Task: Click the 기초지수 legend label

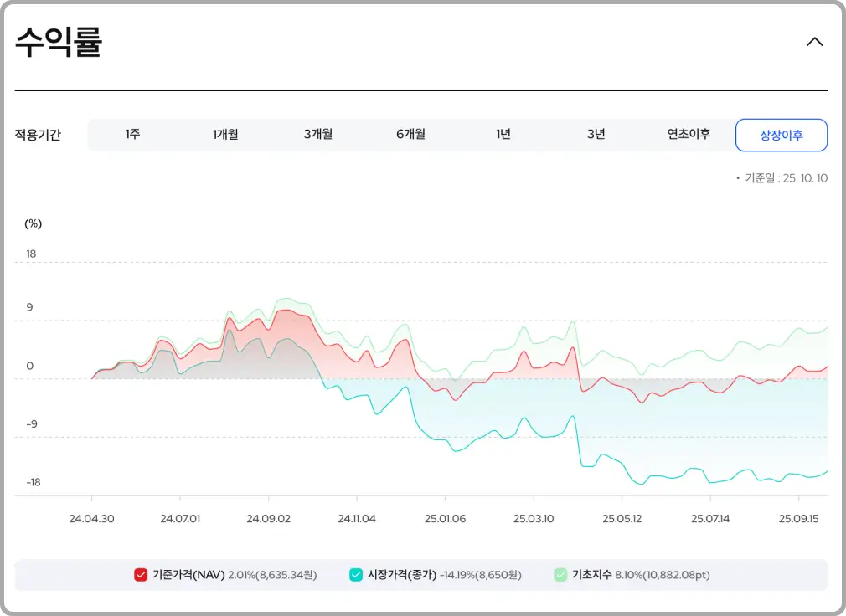Action: point(592,575)
